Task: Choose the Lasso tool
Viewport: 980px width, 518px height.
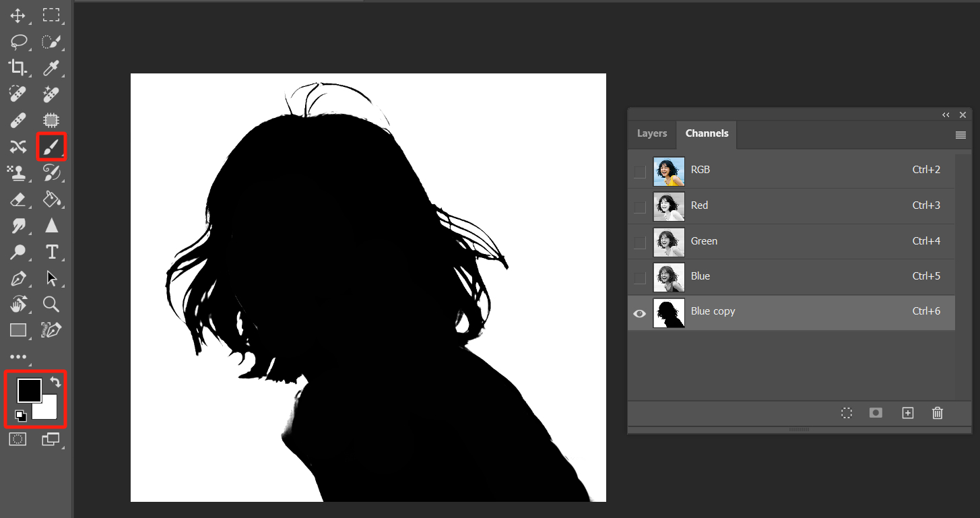Action: tap(18, 42)
